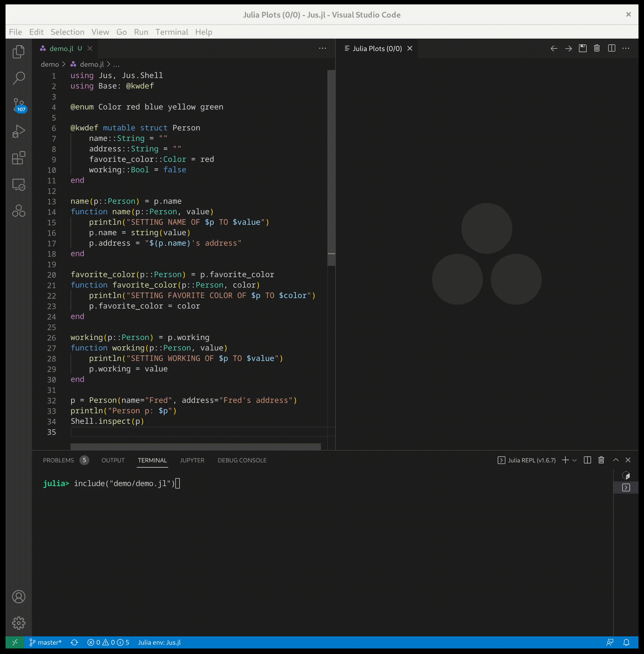Switch to the PROBLEMS tab
The width and height of the screenshot is (644, 654).
58,460
